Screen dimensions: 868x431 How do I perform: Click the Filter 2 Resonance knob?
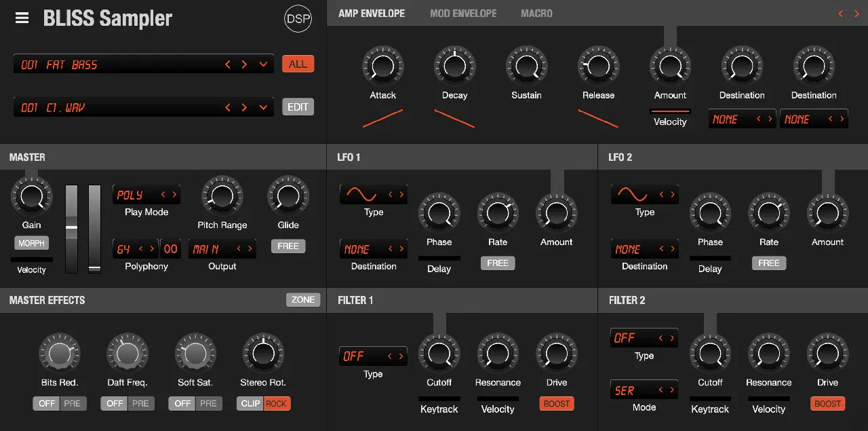769,354
